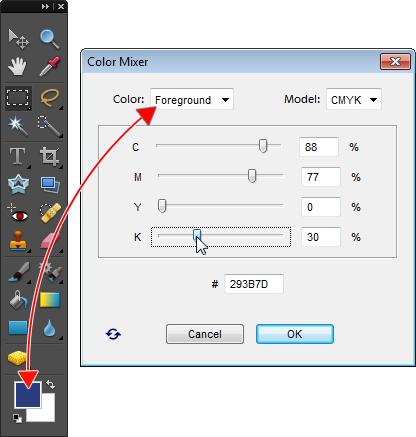The width and height of the screenshot is (416, 437).
Task: Click the Cancel button
Action: [x=205, y=334]
